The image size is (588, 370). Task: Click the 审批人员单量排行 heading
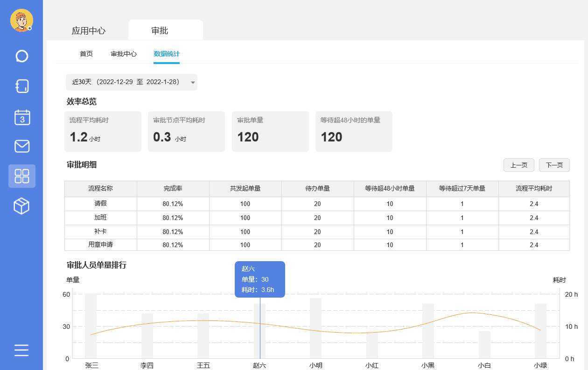click(x=97, y=265)
